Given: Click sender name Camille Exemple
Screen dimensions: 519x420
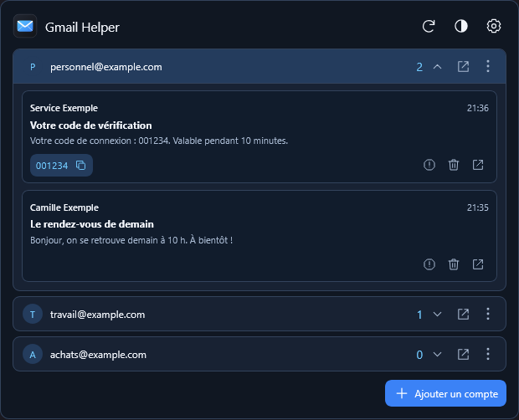Looking at the screenshot, I should click(64, 207).
